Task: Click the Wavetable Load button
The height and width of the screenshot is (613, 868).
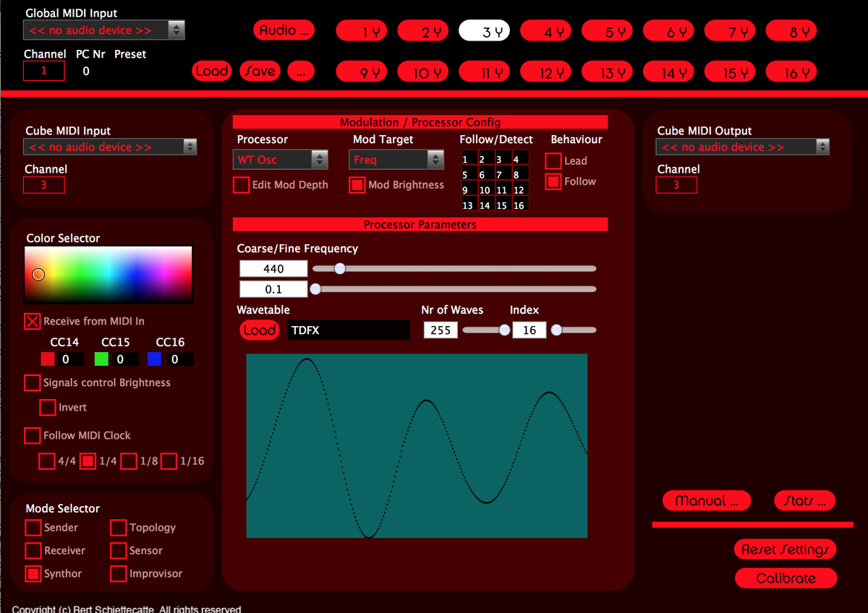Action: pos(259,330)
